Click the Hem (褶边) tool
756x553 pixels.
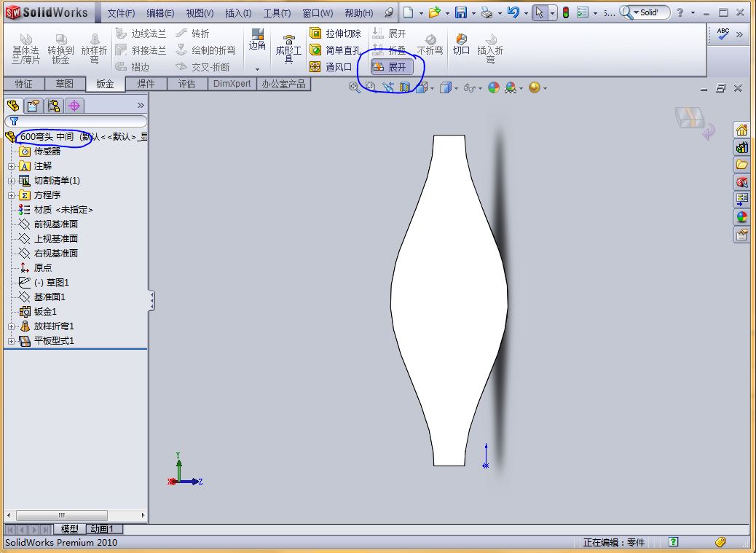pyautogui.click(x=133, y=66)
